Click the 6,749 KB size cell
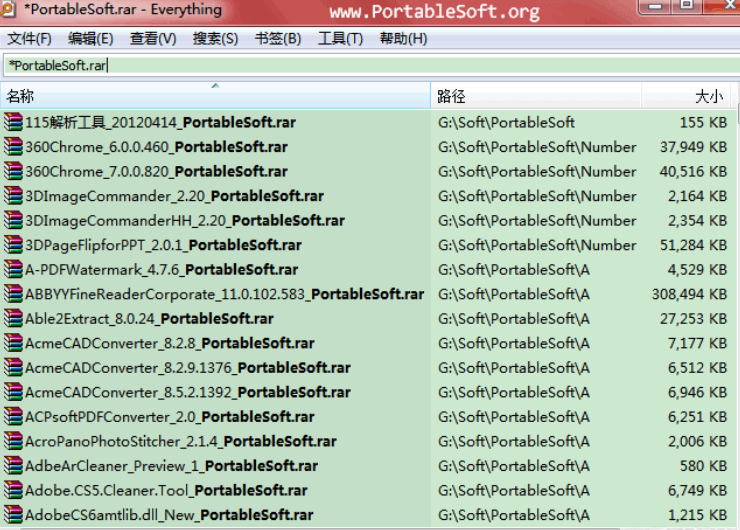Screen dimensions: 740x530 pyautogui.click(x=698, y=490)
